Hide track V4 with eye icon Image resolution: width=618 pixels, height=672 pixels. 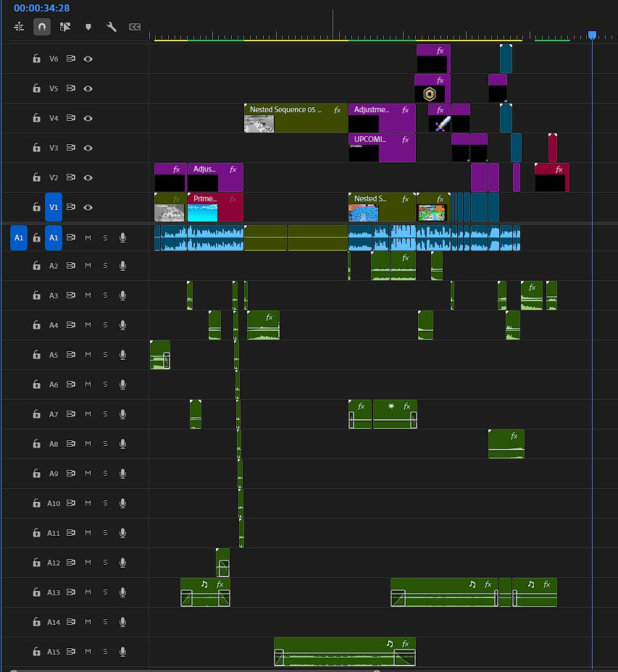[88, 118]
